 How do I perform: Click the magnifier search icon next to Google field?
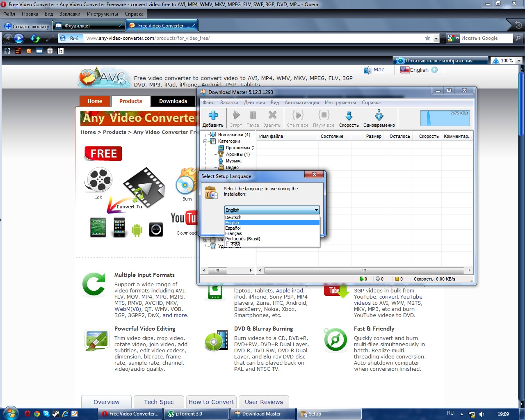518,38
